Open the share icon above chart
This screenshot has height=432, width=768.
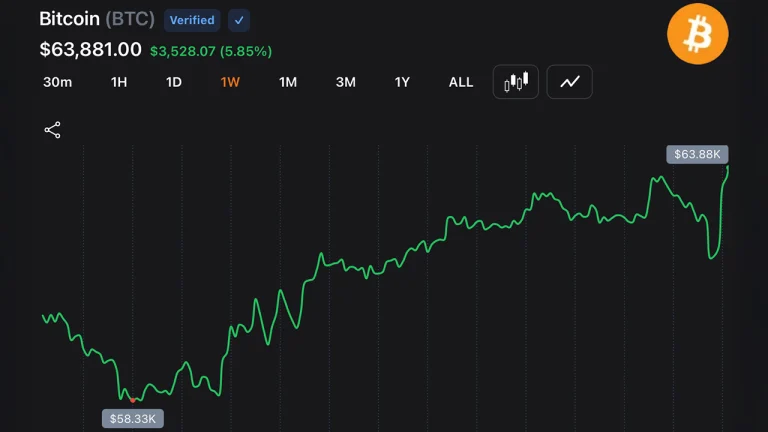52,130
